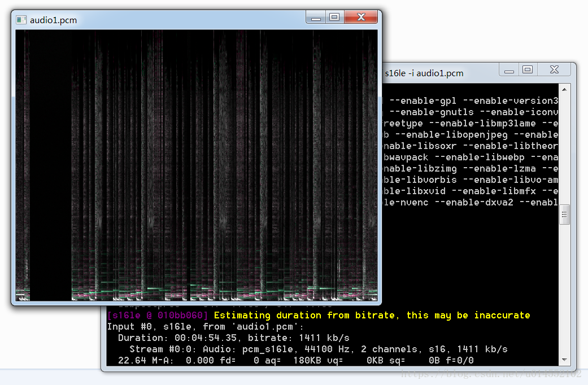Click '--enable-libwebp' in the console

[x=480, y=157]
